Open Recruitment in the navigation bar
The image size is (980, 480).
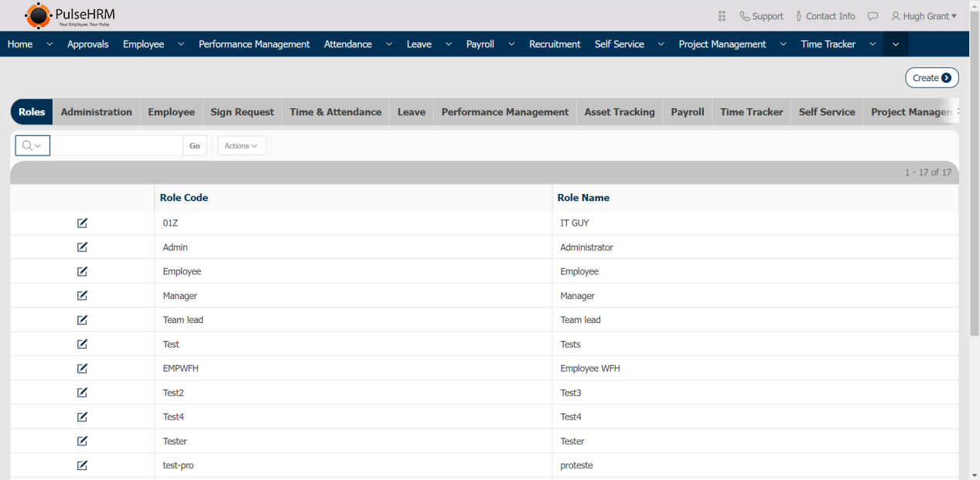coord(555,45)
